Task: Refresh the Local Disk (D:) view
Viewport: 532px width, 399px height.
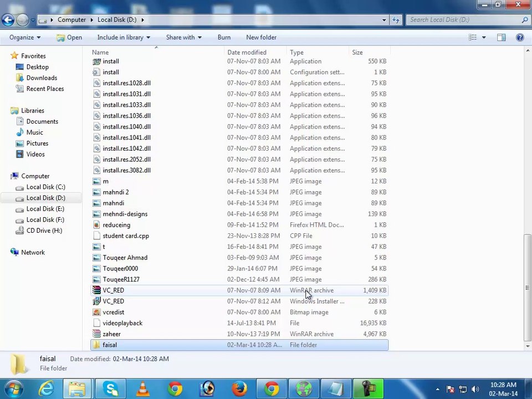Action: pos(396,20)
